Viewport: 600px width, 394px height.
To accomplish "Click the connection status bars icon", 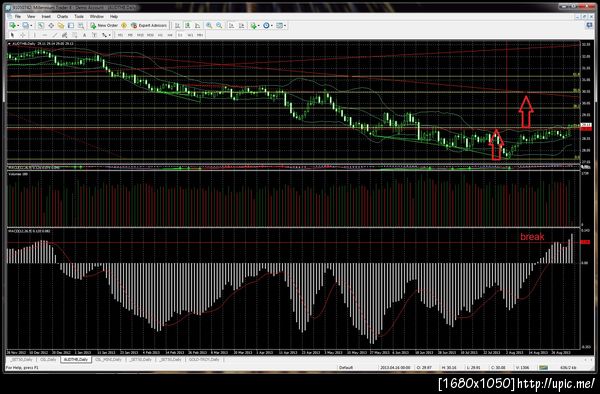I will tap(543, 368).
